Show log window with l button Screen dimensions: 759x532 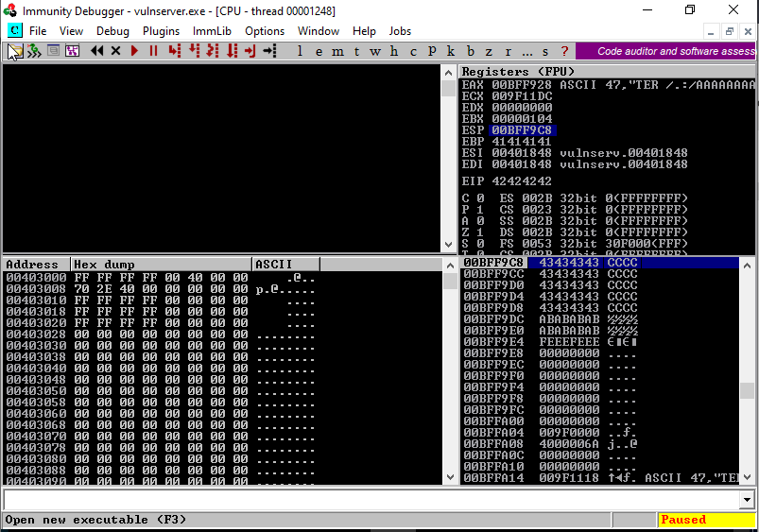coord(301,51)
